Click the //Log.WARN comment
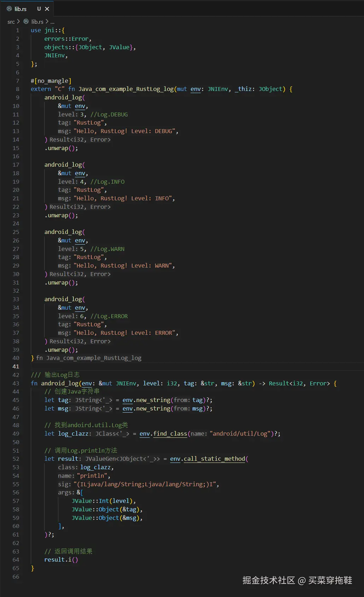Image resolution: width=364 pixels, height=597 pixels. pyautogui.click(x=107, y=249)
